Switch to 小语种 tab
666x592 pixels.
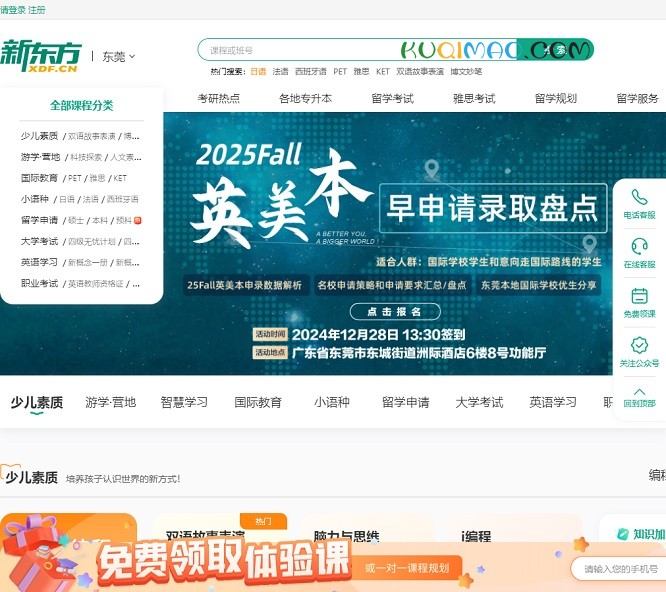[332, 402]
